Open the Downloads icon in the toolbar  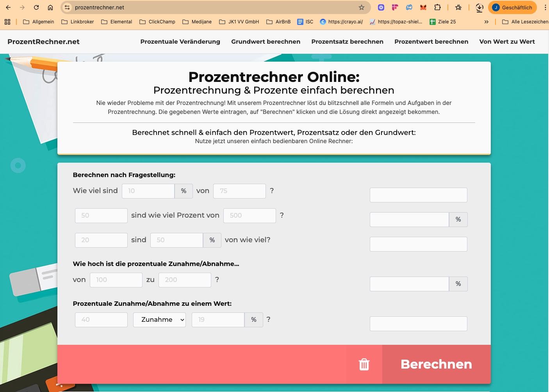pos(479,7)
